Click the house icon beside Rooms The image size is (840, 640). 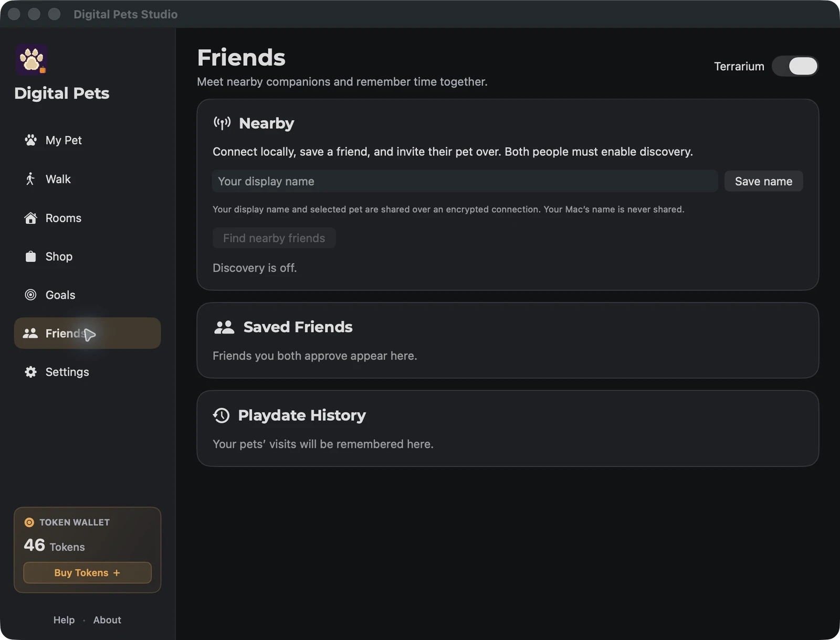tap(31, 218)
